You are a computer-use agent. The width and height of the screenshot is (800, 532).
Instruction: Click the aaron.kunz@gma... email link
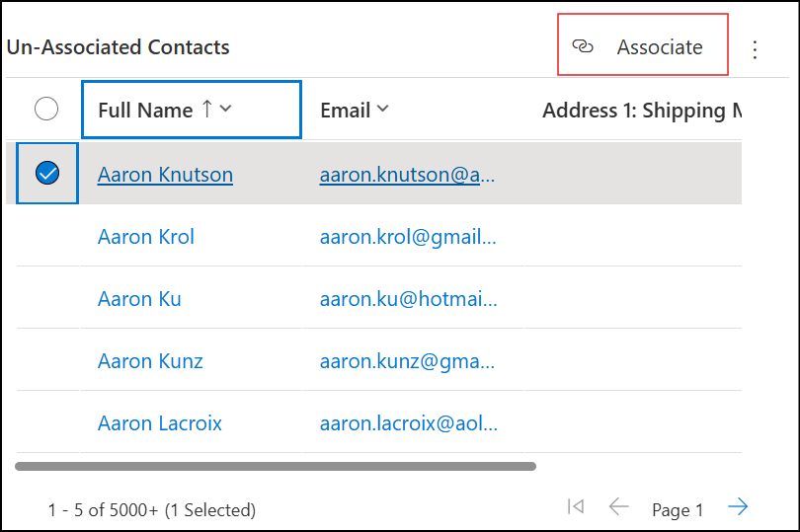coord(407,361)
